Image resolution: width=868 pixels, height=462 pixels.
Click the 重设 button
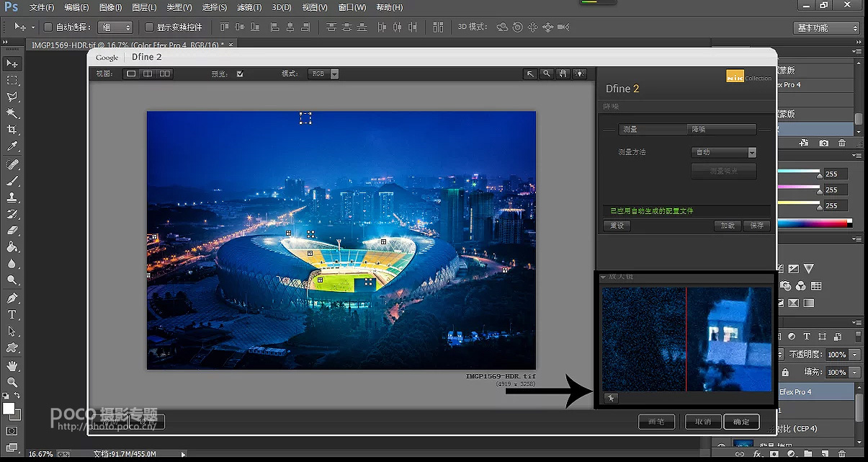(617, 226)
